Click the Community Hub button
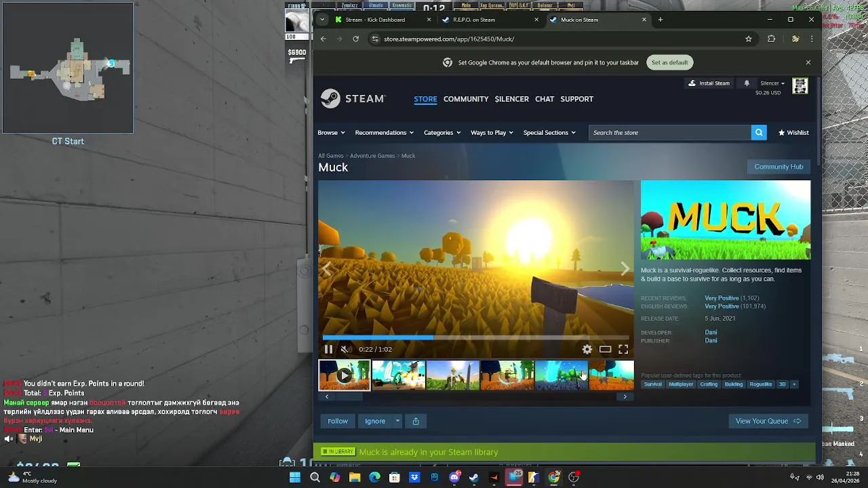Screen dimensions: 868x488 click(778, 167)
